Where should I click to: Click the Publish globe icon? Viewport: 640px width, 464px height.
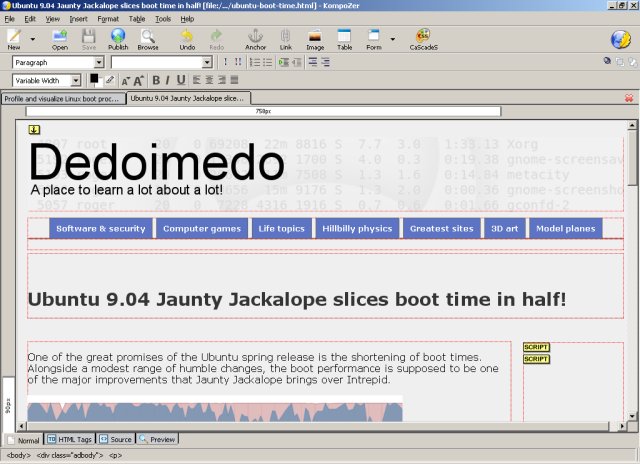(x=118, y=39)
